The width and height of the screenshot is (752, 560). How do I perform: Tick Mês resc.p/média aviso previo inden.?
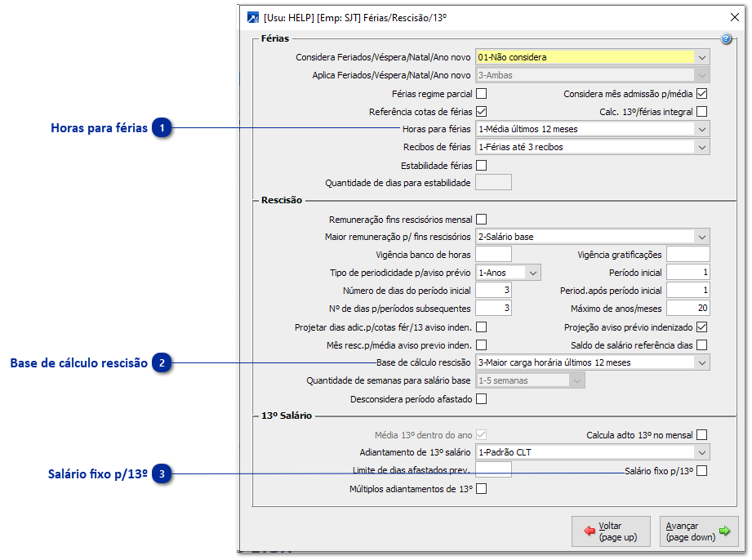(x=482, y=344)
